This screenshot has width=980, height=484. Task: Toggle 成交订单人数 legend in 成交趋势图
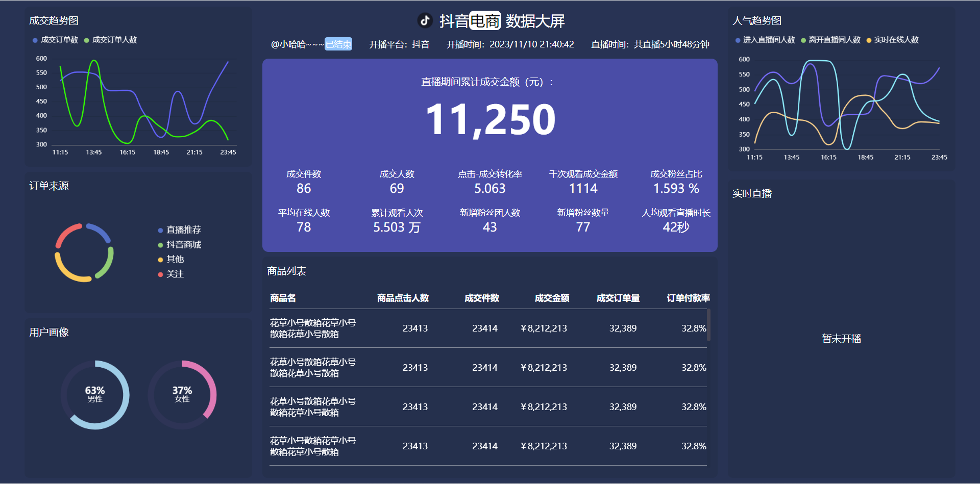point(110,40)
